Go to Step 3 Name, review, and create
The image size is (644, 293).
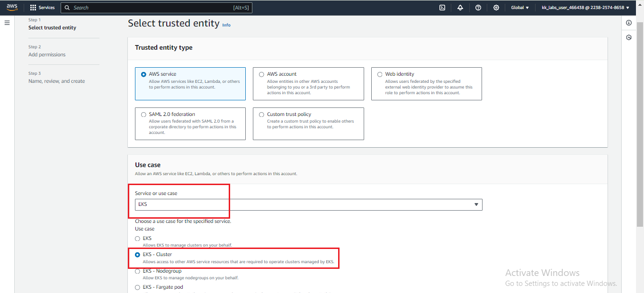tap(56, 81)
